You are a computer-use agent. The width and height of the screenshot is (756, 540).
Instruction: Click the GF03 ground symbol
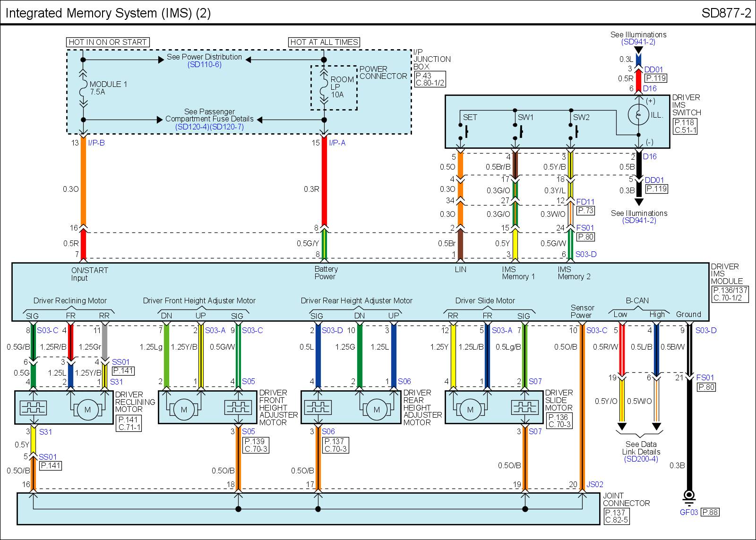tap(689, 497)
